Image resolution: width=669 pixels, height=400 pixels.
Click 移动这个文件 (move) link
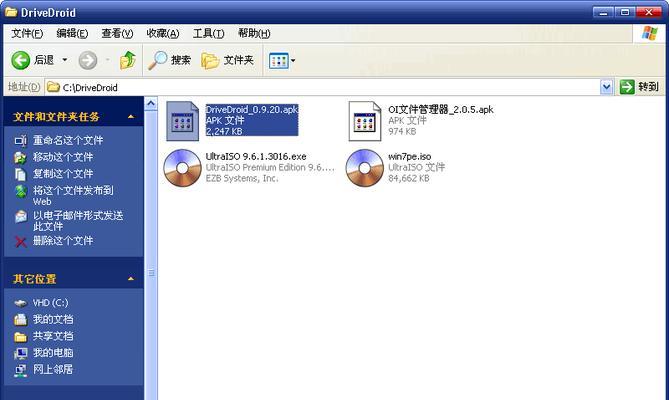[x=63, y=157]
